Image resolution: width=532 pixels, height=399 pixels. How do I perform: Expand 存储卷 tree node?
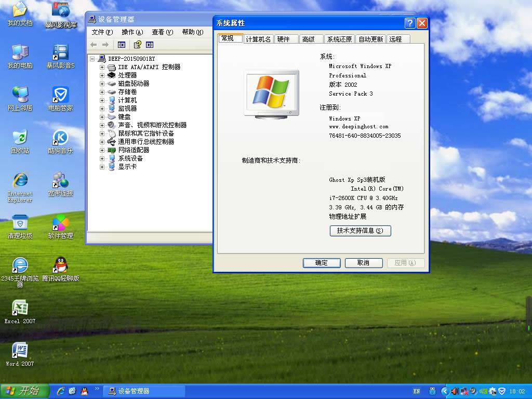102,92
